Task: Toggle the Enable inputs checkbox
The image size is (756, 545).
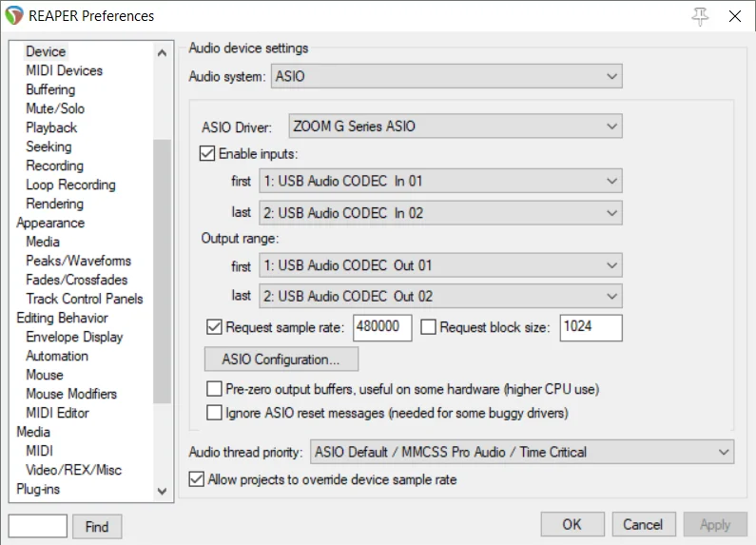Action: [207, 152]
